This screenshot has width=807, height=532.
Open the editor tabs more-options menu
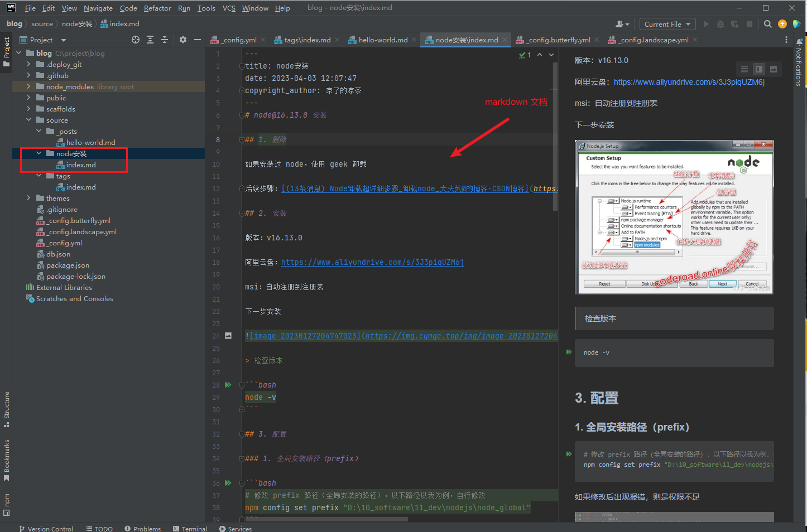786,40
